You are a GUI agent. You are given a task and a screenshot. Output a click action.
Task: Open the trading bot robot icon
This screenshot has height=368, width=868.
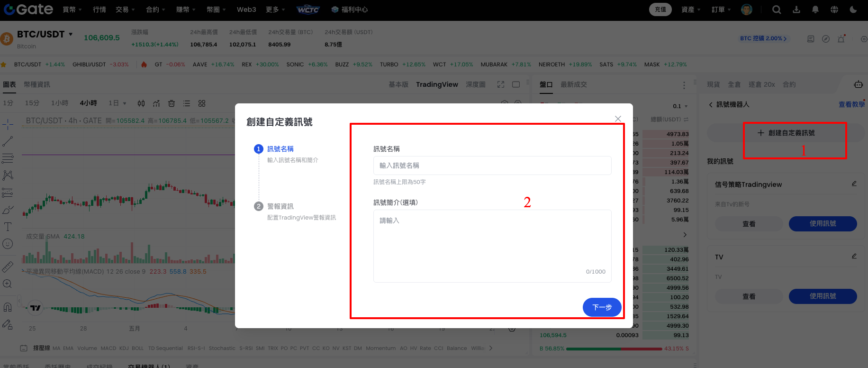(x=858, y=84)
